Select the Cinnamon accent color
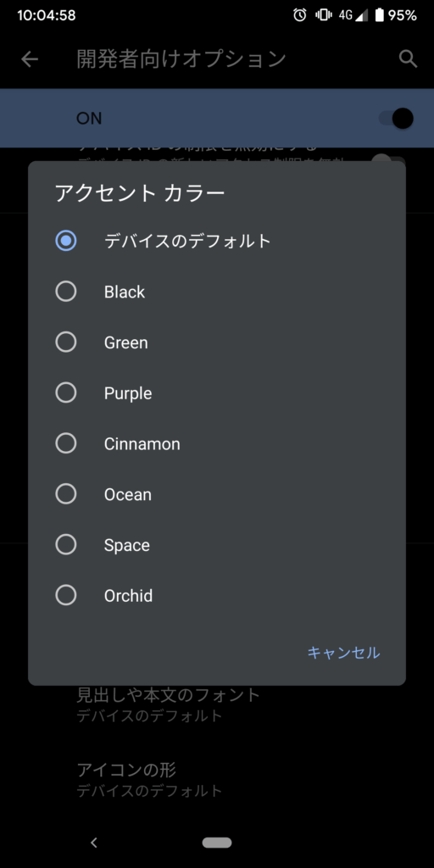This screenshot has height=868, width=434. coord(217,443)
